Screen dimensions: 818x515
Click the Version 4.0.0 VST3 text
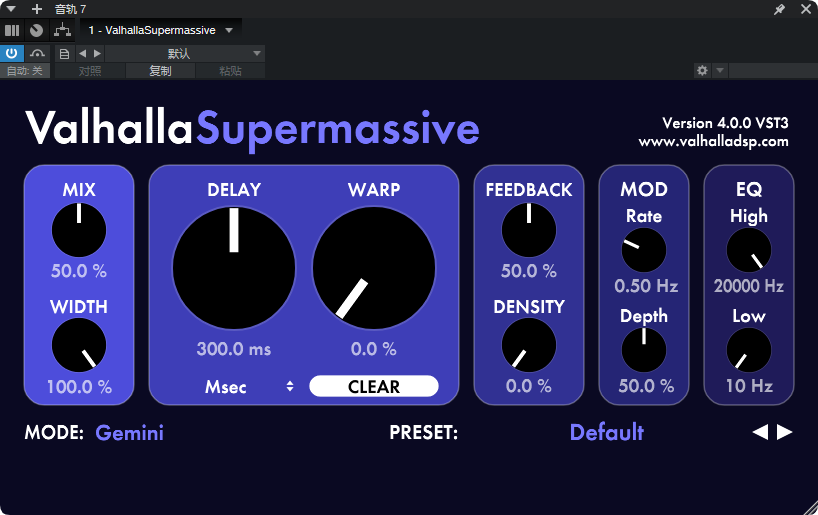click(x=725, y=123)
